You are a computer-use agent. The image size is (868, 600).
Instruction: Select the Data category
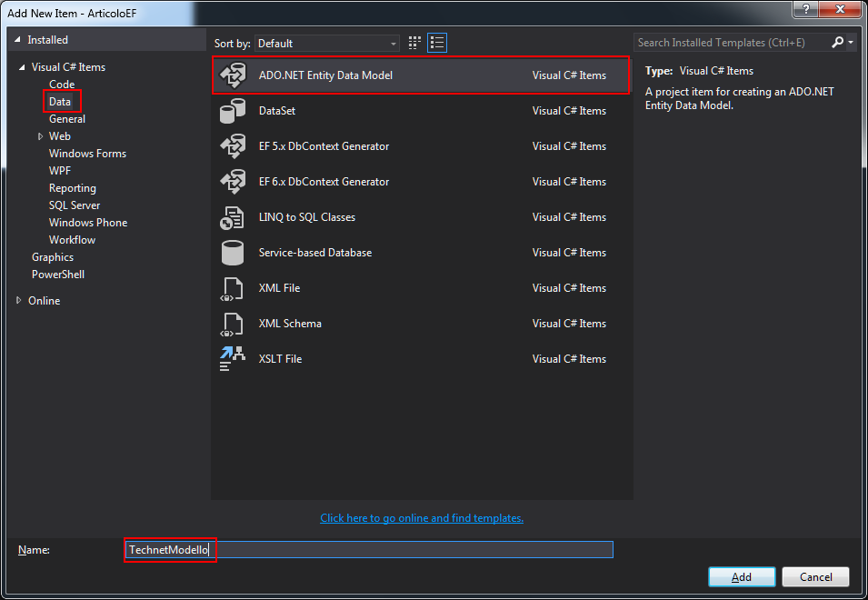tap(60, 102)
